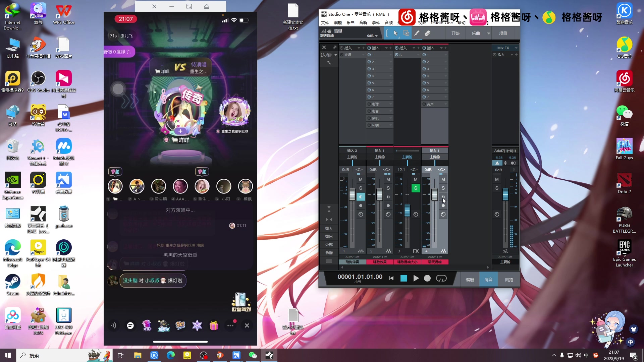
Task: Show the channel list hamburger icon
Action: [329, 260]
